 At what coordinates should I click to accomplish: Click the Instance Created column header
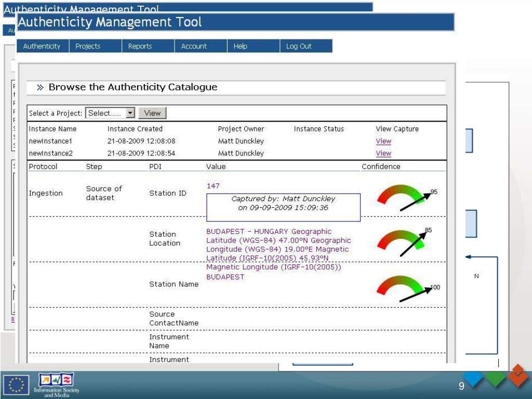coord(135,129)
